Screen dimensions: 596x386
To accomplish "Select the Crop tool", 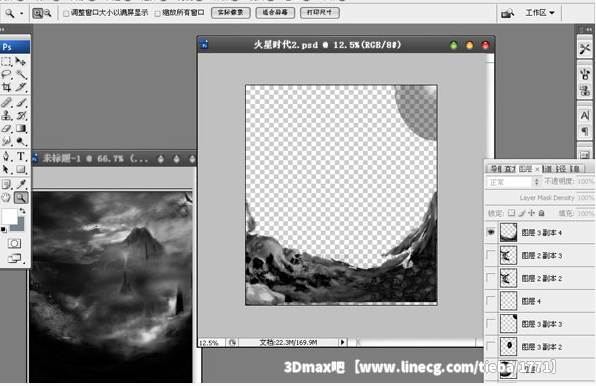I will pyautogui.click(x=6, y=87).
